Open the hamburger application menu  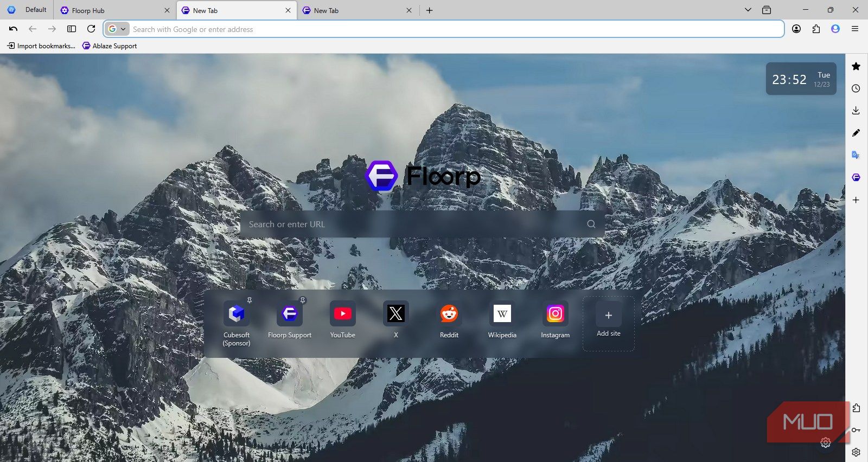(x=855, y=29)
